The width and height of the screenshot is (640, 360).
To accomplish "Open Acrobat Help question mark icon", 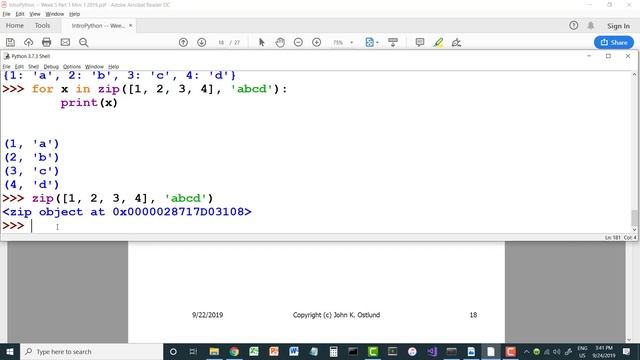I will pos(573,25).
